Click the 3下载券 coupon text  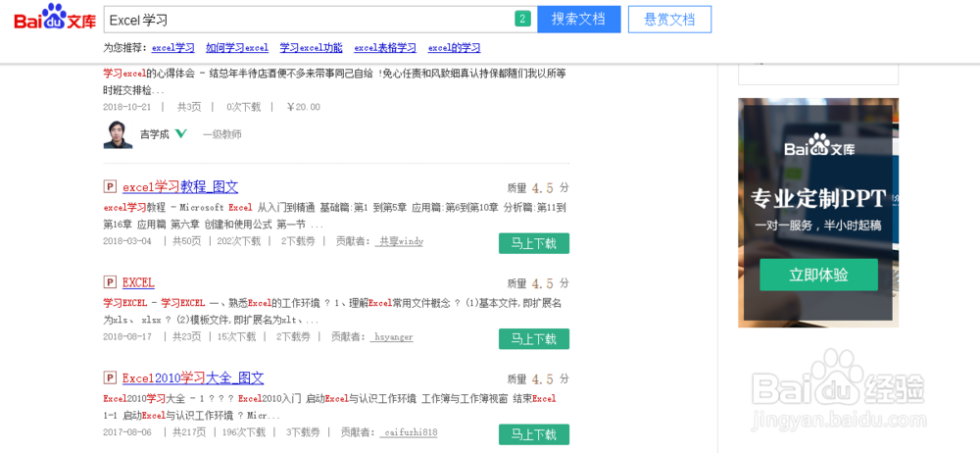pos(303,432)
